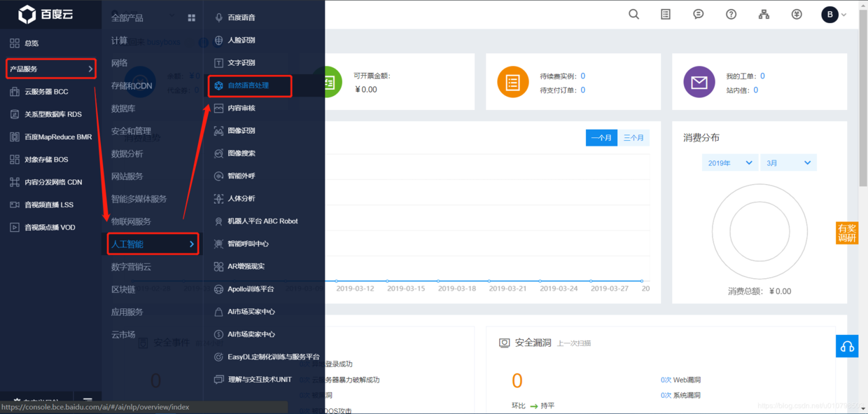Select 全部产品 category
Image resolution: width=868 pixels, height=414 pixels.
pos(127,18)
